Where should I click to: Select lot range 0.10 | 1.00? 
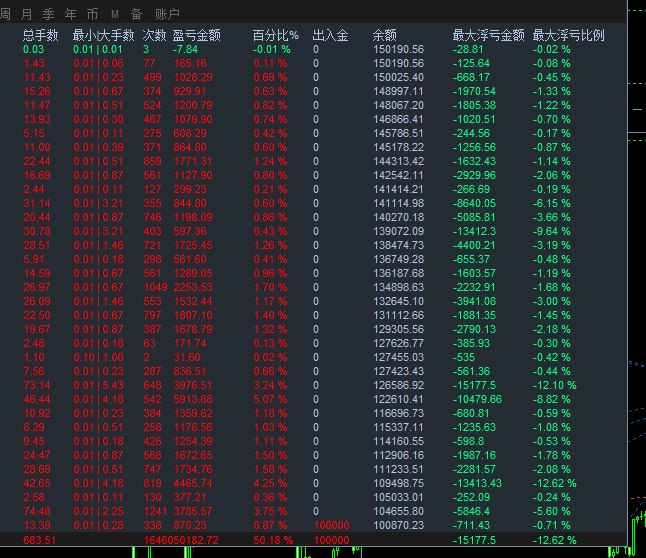tap(98, 358)
